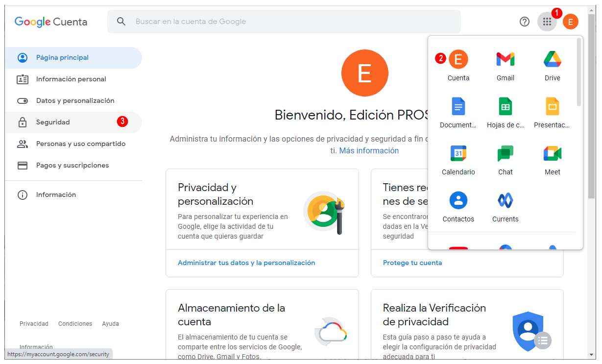Click the privacy checkup shield illustration

coord(531,331)
